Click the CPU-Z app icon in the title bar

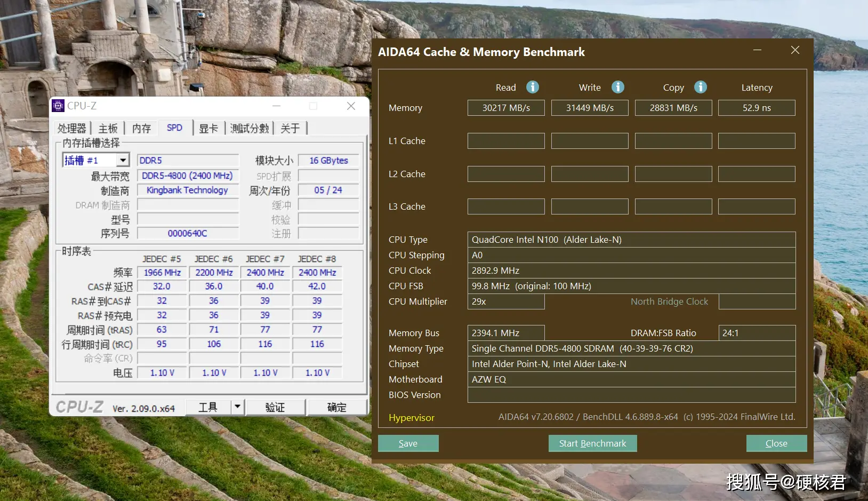(58, 106)
